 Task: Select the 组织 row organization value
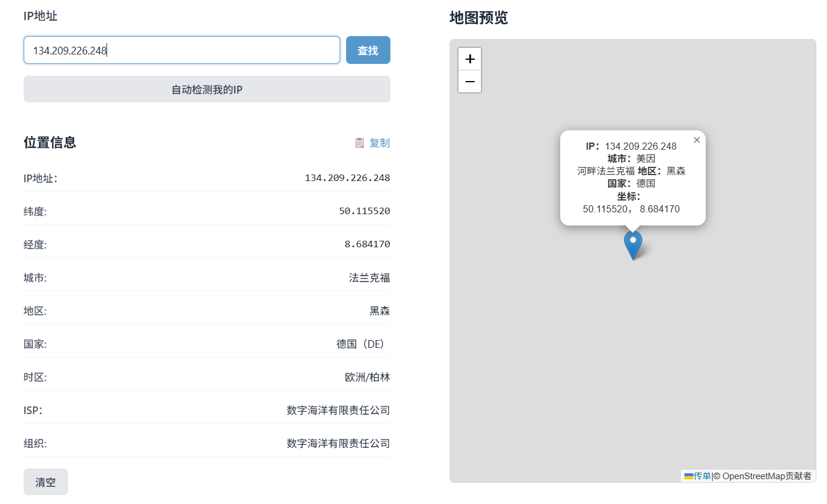(338, 443)
